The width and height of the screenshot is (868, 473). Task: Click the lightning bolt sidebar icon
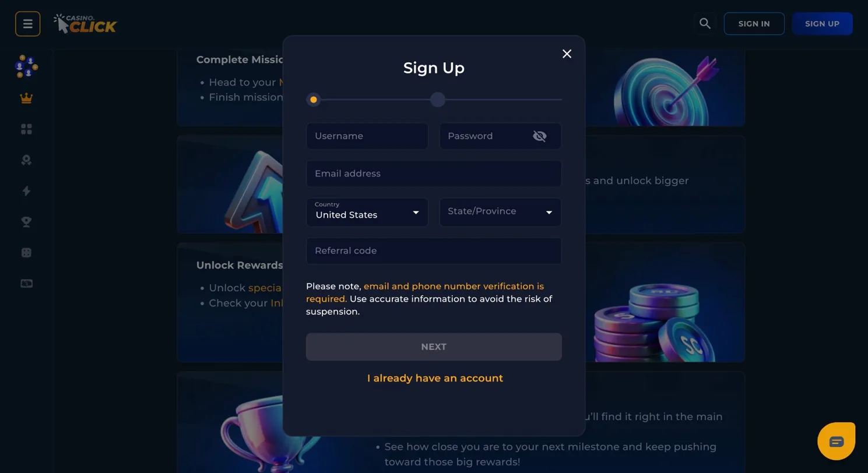[26, 190]
